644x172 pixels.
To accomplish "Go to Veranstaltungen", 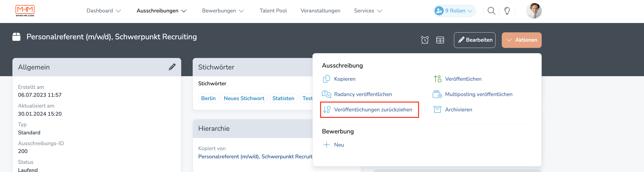I will pos(320,11).
